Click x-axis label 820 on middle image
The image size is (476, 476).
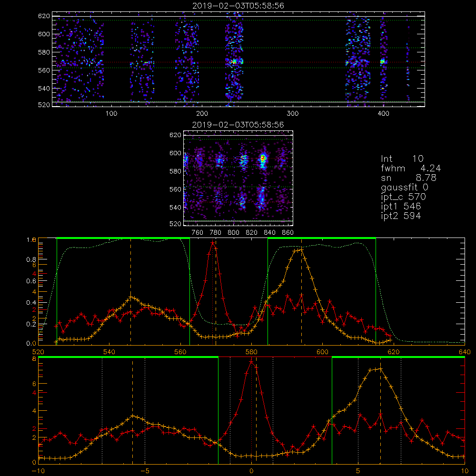point(252,233)
